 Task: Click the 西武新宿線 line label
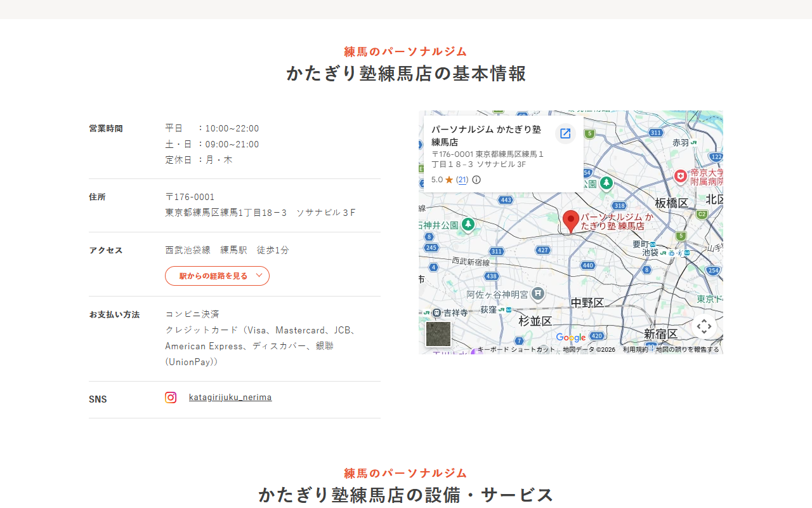pos(471,262)
